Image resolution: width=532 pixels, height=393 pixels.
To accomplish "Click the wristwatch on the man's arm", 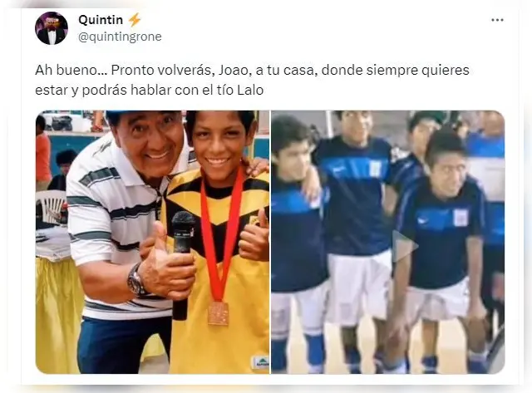I will pyautogui.click(x=135, y=280).
